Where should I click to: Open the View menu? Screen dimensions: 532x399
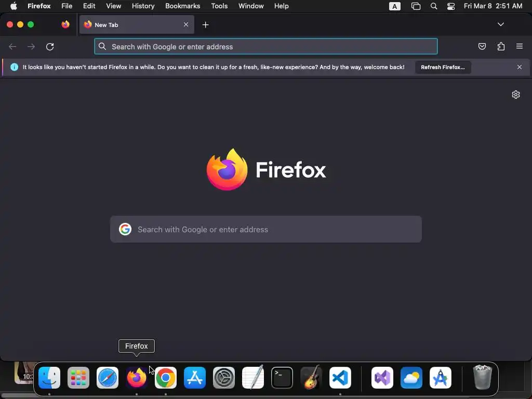113,6
